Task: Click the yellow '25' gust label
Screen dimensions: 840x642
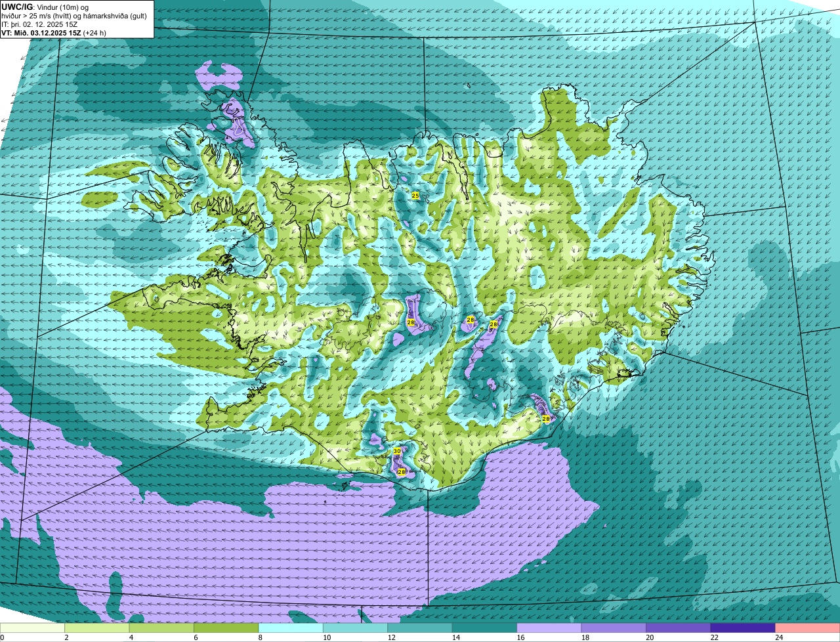Action: click(x=415, y=196)
